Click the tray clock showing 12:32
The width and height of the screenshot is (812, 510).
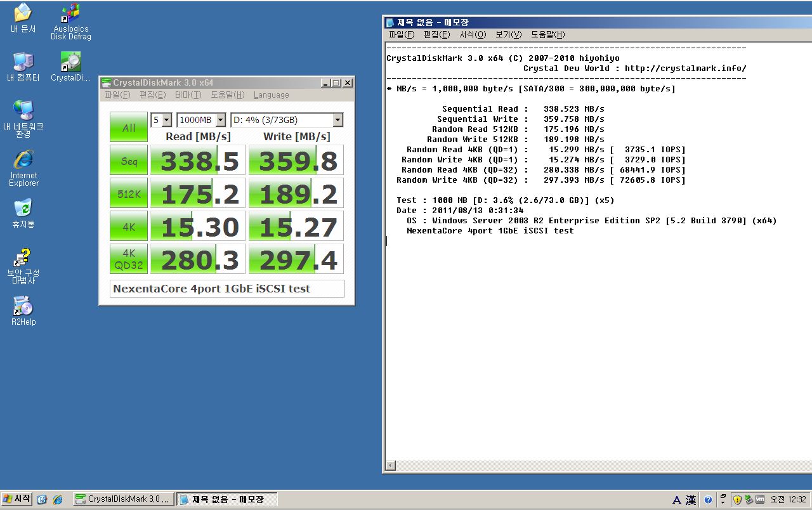[788, 500]
